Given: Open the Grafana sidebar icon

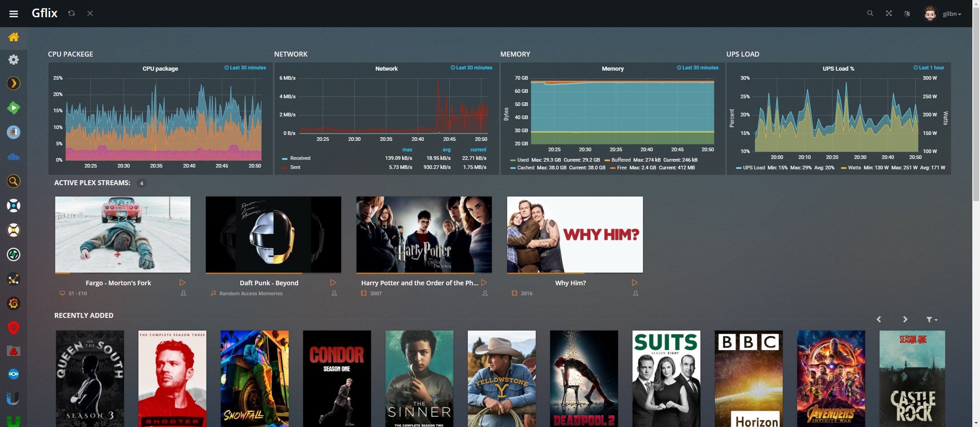Looking at the screenshot, I should coord(14,303).
